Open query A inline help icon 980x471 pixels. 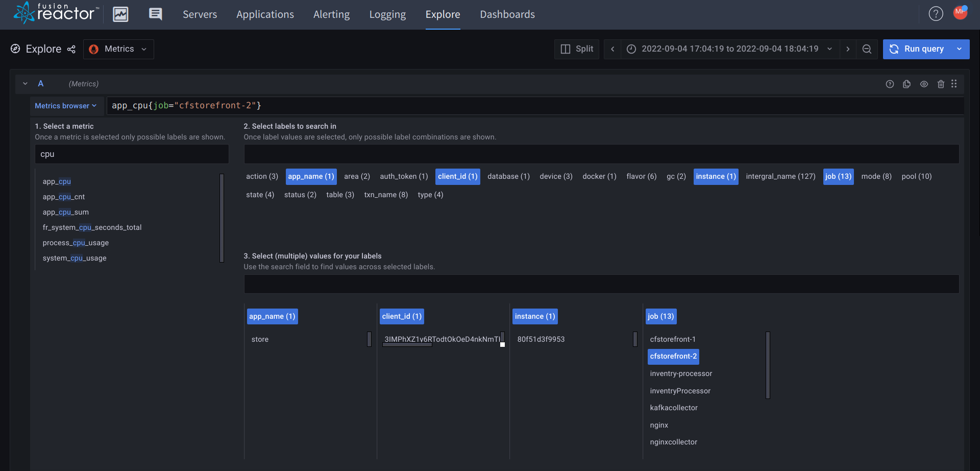pyautogui.click(x=890, y=84)
